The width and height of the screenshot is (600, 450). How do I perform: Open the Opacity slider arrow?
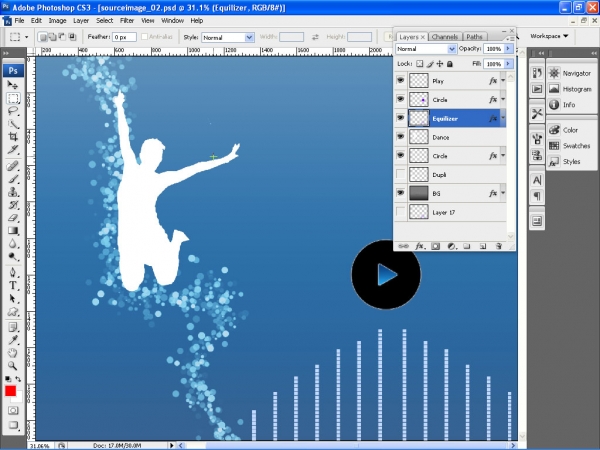point(508,49)
